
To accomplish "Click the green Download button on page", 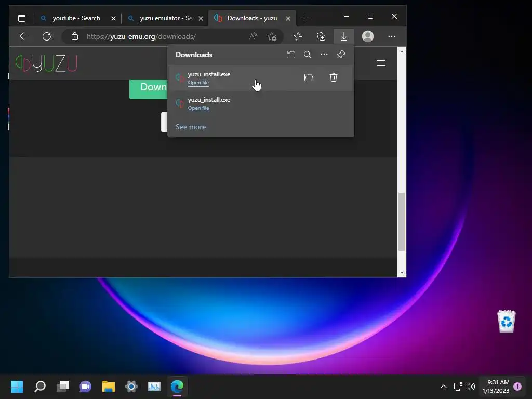I will 149,89.
